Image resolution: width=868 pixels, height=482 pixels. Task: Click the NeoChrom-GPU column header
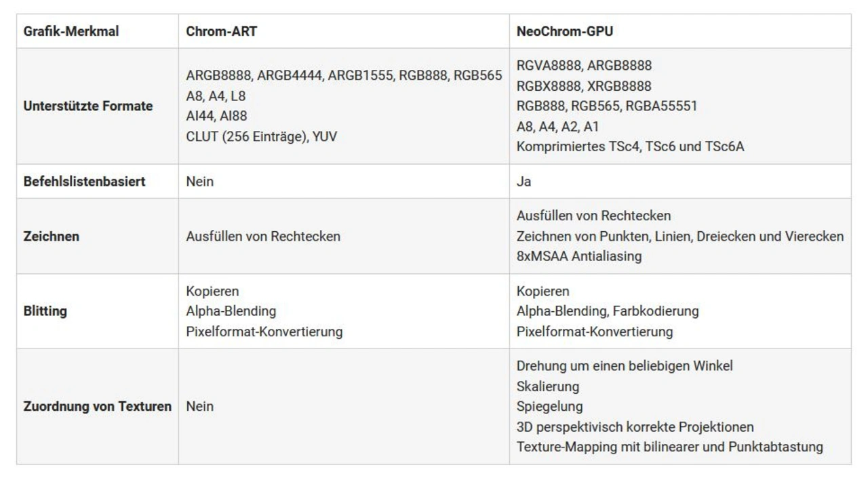pos(564,31)
